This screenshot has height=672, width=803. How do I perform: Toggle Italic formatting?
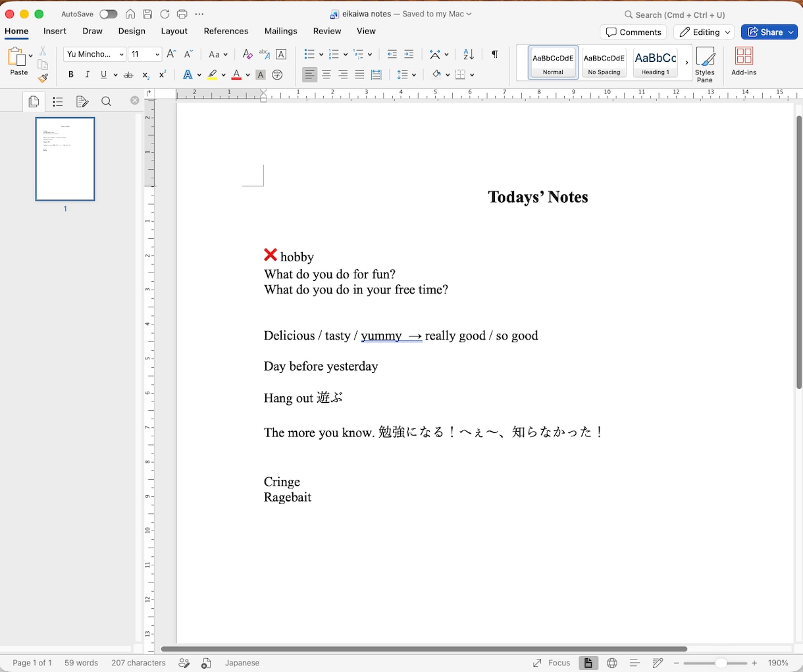pyautogui.click(x=87, y=75)
